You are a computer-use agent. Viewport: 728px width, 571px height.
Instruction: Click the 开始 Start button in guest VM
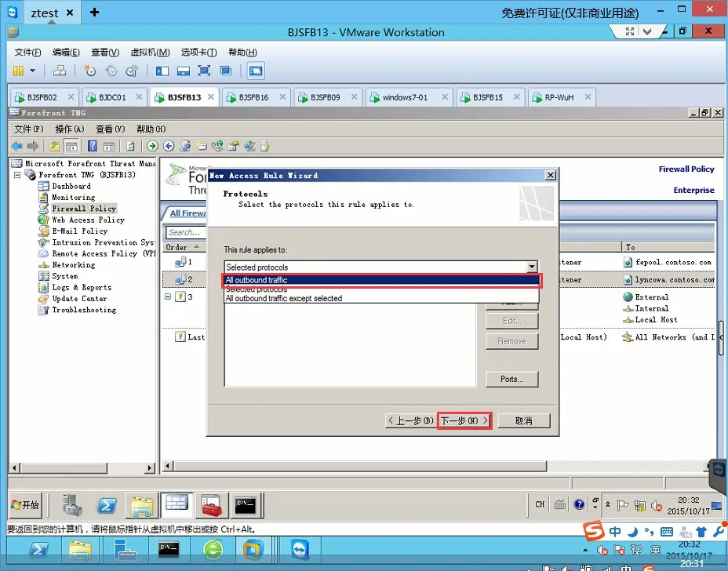click(26, 504)
